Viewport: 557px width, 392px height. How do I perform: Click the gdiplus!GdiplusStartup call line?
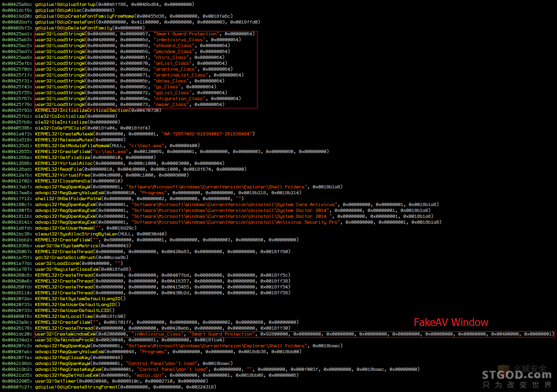(98, 4)
